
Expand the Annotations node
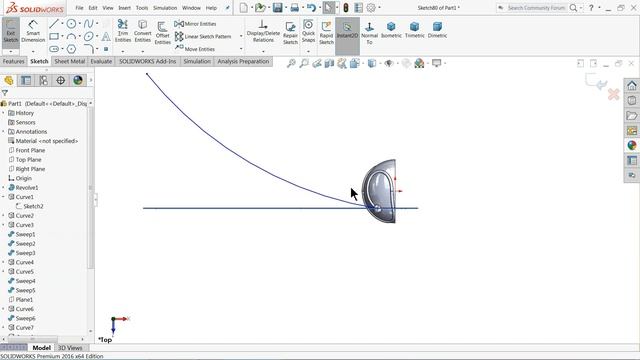click(4, 132)
